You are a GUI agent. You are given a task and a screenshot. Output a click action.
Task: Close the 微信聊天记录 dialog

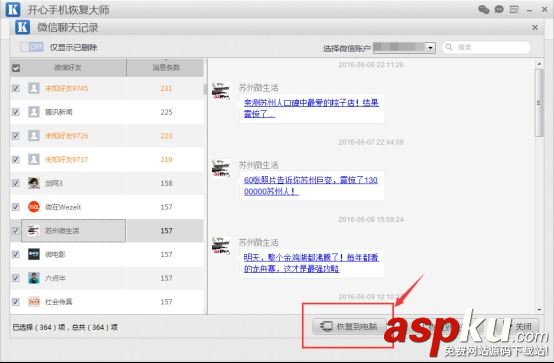tap(535, 27)
